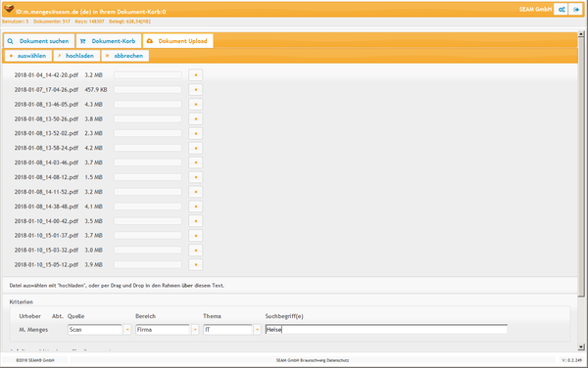Remove file 2018-01-10_15-03-32.pdf
The width and height of the screenshot is (588, 368).
pyautogui.click(x=195, y=251)
